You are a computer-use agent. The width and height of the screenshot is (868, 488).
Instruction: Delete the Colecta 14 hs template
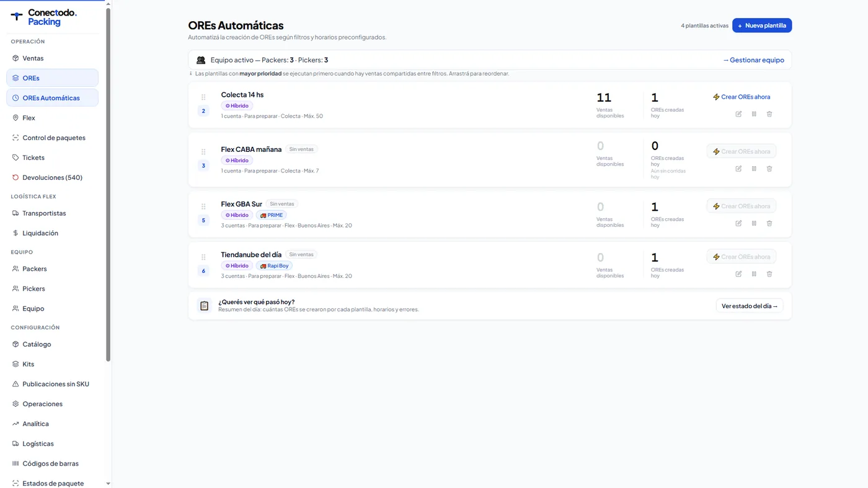tap(769, 114)
